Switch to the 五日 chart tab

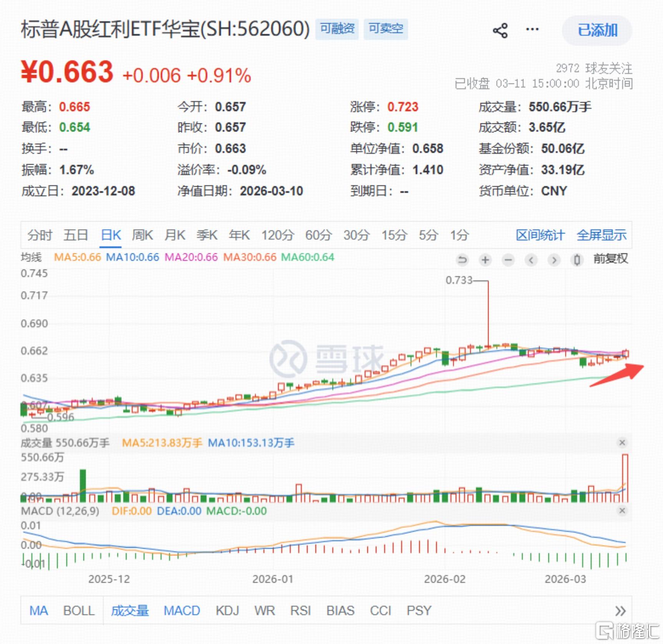[x=76, y=235]
